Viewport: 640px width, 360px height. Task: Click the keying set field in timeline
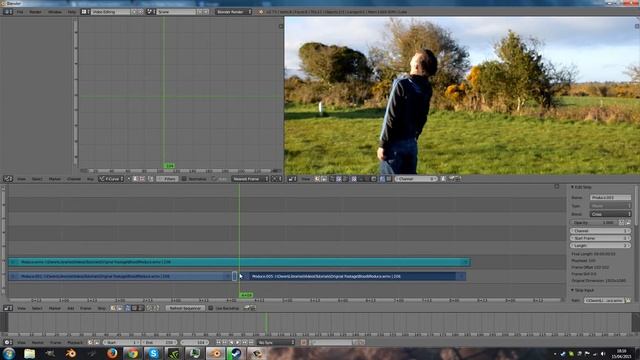331,342
